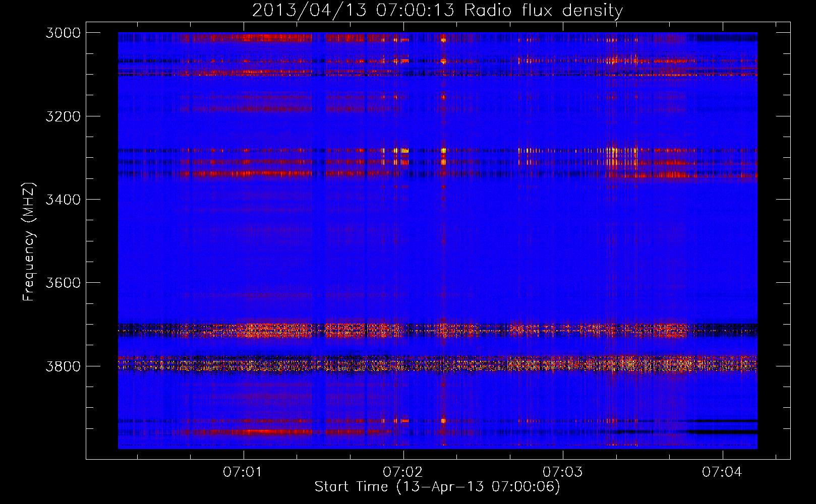Click the 07:04 time tick label
Viewport: 816px width, 504px height.
tap(722, 472)
